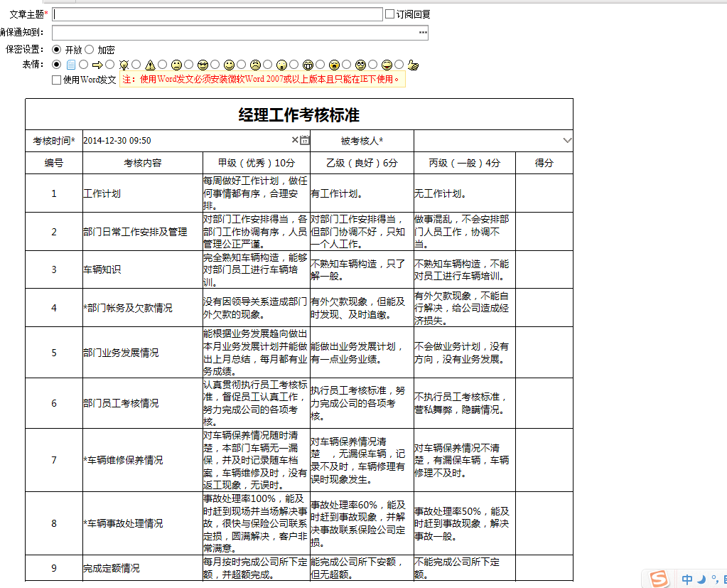Select the 开放 radio button
727x588 pixels.
[x=57, y=49]
